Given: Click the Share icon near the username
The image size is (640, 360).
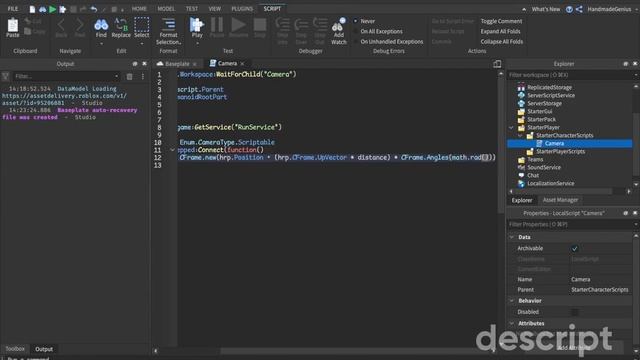Looking at the screenshot, I should click(579, 9).
